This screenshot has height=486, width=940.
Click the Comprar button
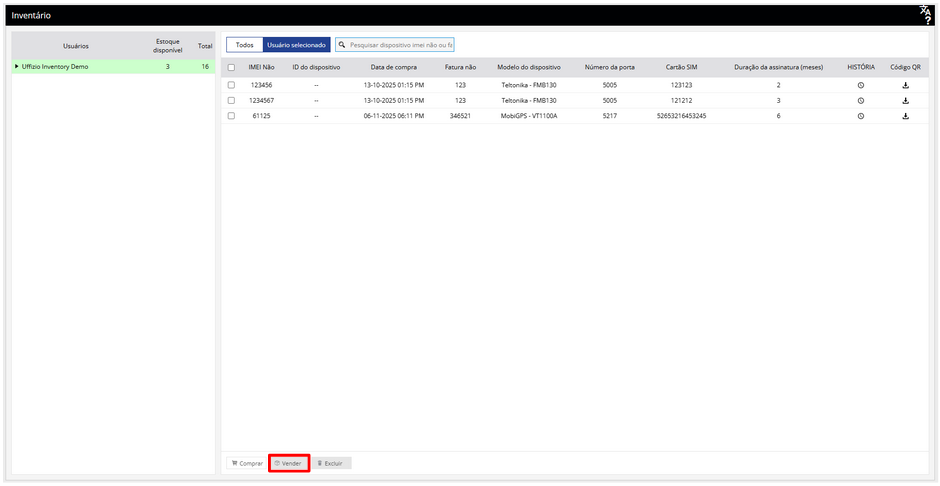(x=247, y=464)
